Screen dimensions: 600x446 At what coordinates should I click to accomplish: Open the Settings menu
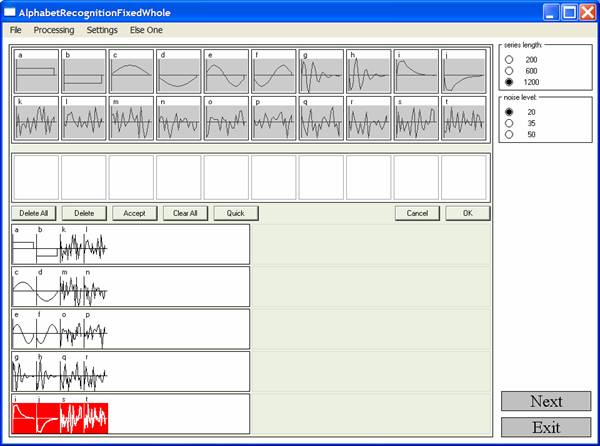[x=102, y=30]
